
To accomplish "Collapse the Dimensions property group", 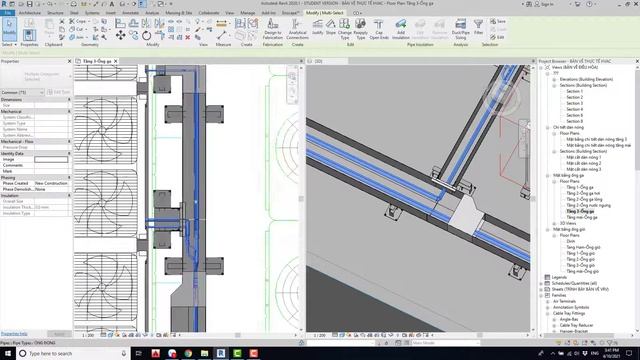I will click(69, 100).
